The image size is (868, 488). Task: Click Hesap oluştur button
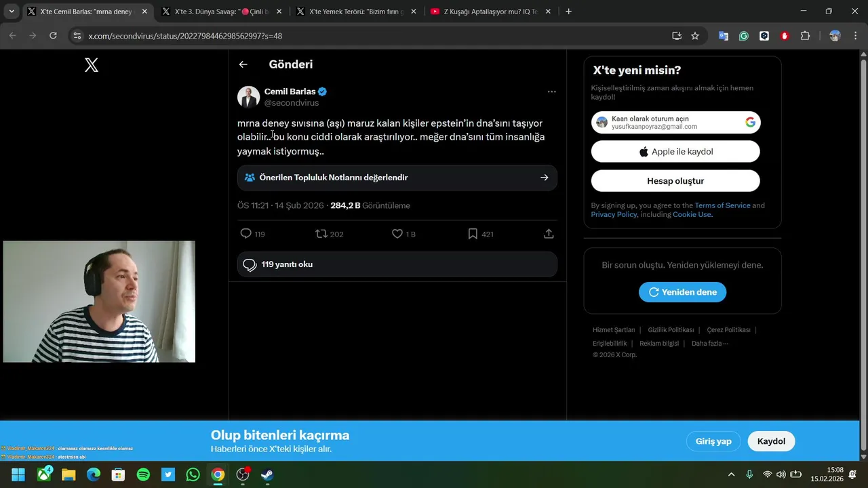675,181
